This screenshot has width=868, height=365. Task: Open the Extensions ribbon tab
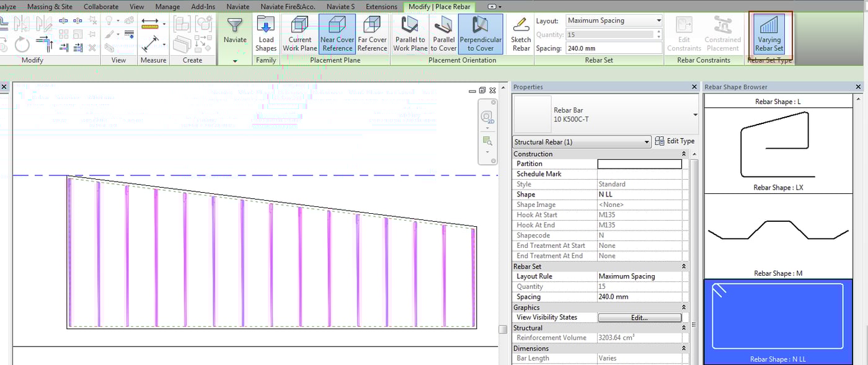[x=381, y=6]
